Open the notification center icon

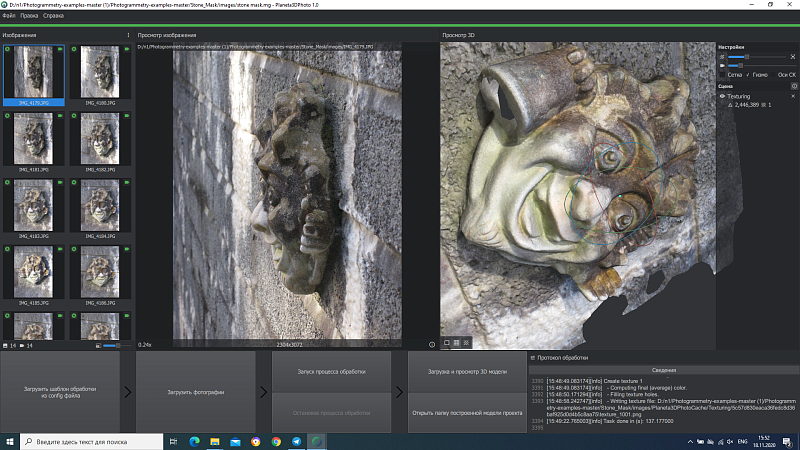coord(788,442)
